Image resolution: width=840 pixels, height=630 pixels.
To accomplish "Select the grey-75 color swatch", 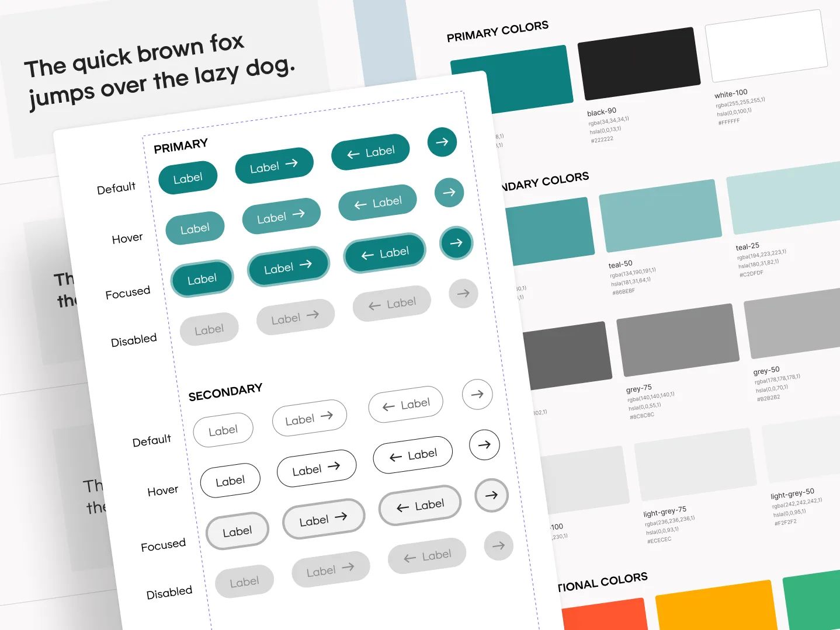I will (x=678, y=340).
